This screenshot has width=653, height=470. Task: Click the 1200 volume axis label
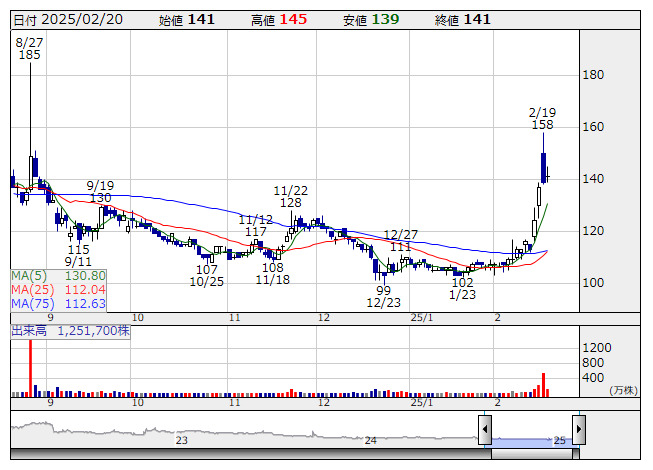tap(597, 348)
